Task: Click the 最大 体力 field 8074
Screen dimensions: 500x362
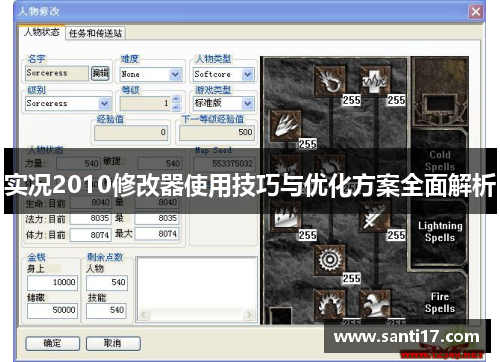Action: (x=157, y=234)
